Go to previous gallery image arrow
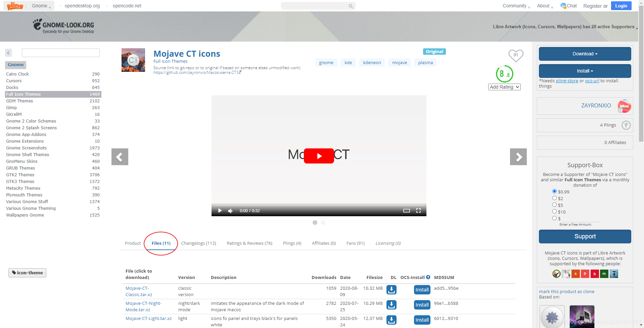The width and height of the screenshot is (644, 328). point(120,157)
